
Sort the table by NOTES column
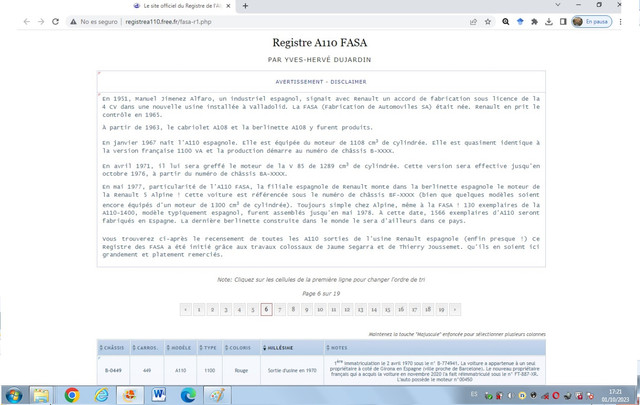pyautogui.click(x=435, y=347)
